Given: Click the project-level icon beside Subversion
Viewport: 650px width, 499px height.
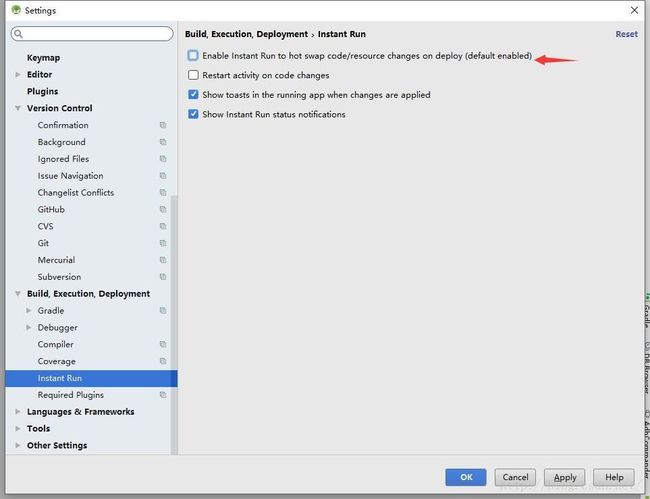Looking at the screenshot, I should (163, 277).
